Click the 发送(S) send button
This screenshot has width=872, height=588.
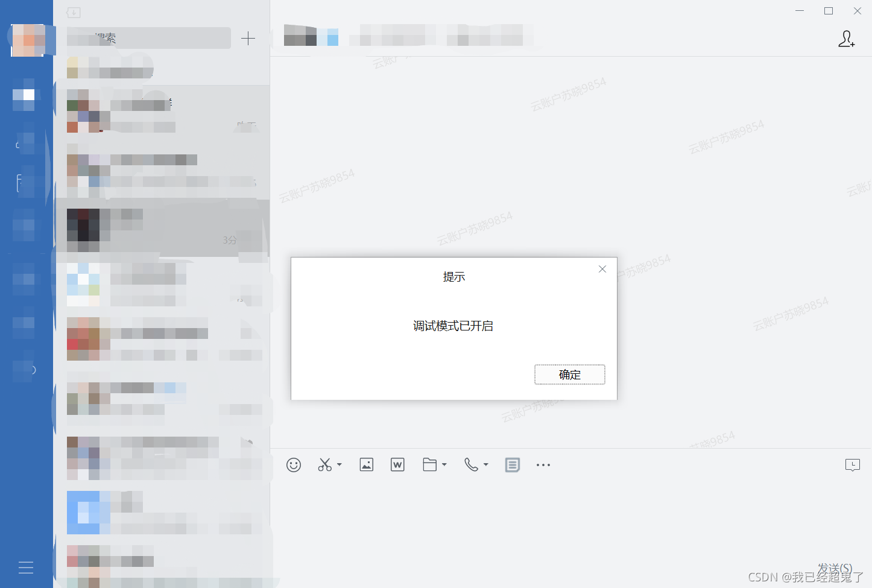pyautogui.click(x=835, y=568)
